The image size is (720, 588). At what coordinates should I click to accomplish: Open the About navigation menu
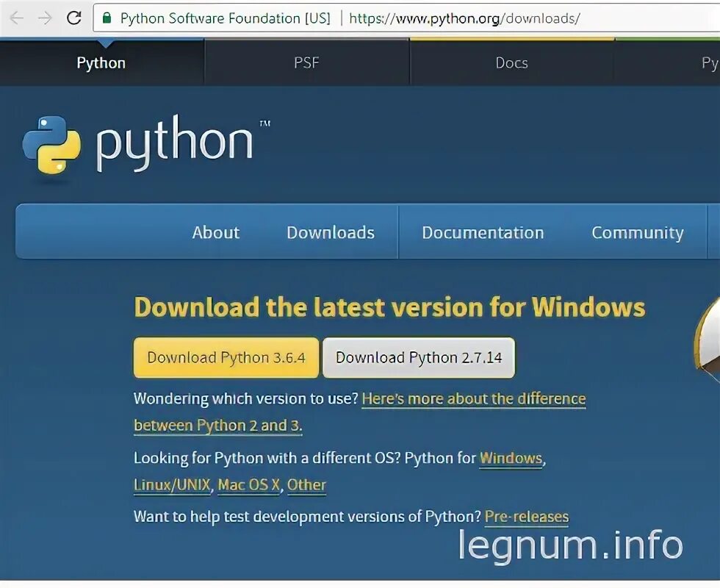point(216,232)
